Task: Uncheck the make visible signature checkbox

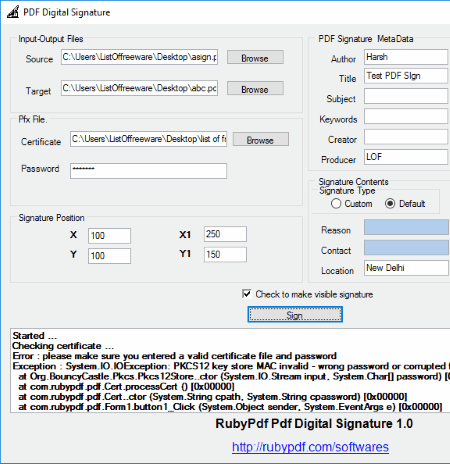Action: 246,294
